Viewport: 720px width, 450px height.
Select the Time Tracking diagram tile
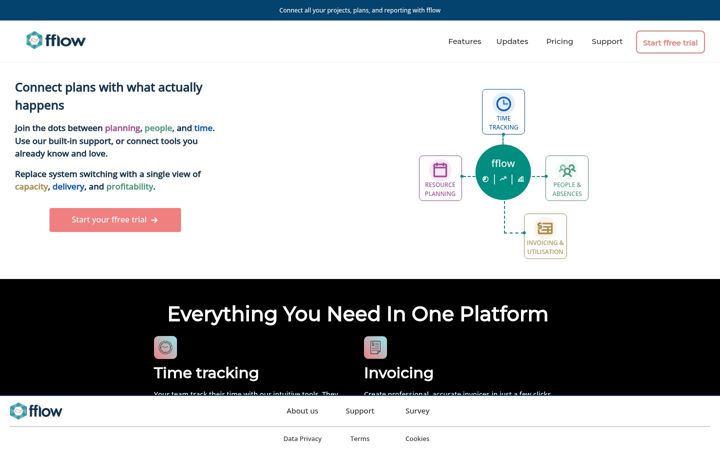pos(503,112)
